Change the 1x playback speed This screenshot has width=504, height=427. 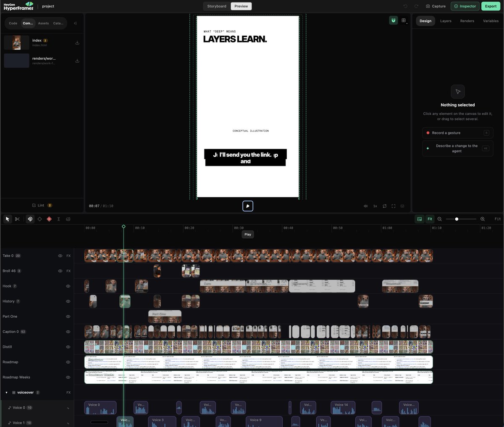click(375, 206)
